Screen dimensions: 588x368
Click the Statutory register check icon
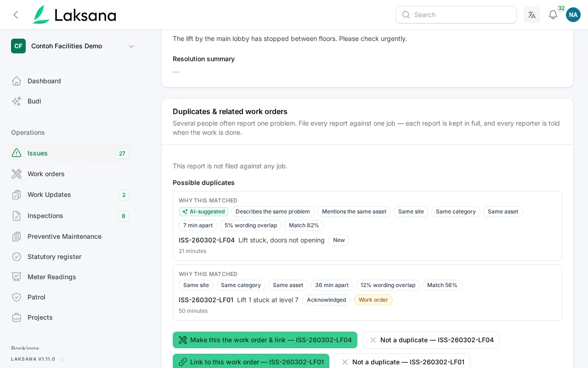point(17,257)
